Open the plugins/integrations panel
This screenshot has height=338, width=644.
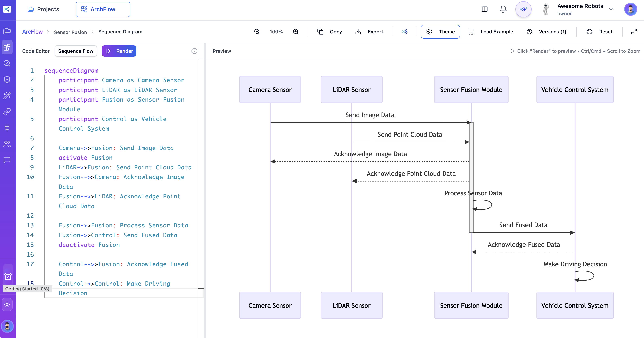coord(7,128)
